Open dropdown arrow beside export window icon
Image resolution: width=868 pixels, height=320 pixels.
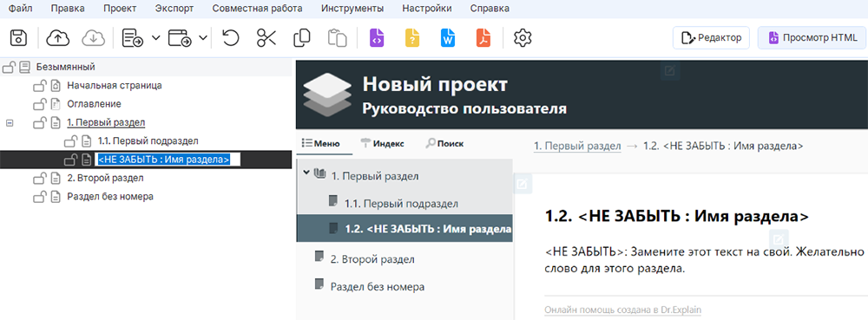pyautogui.click(x=203, y=38)
